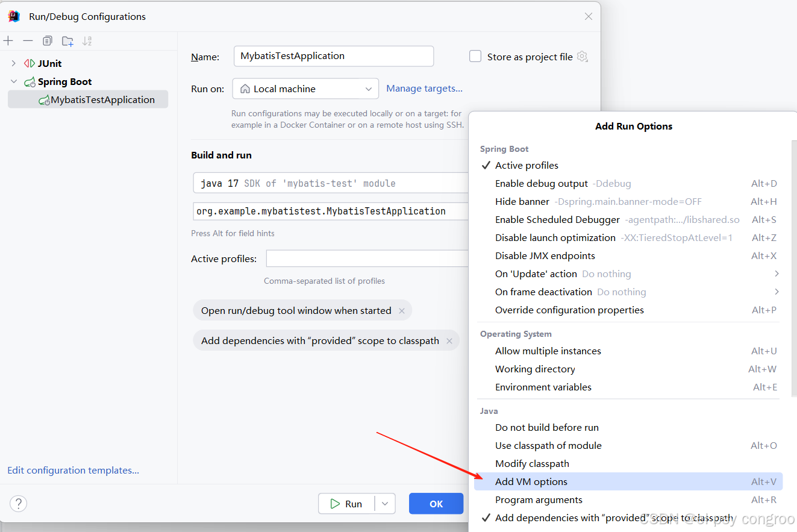Click the 'Open run/debug tool window when started' chip
This screenshot has height=532, width=797.
pyautogui.click(x=303, y=311)
